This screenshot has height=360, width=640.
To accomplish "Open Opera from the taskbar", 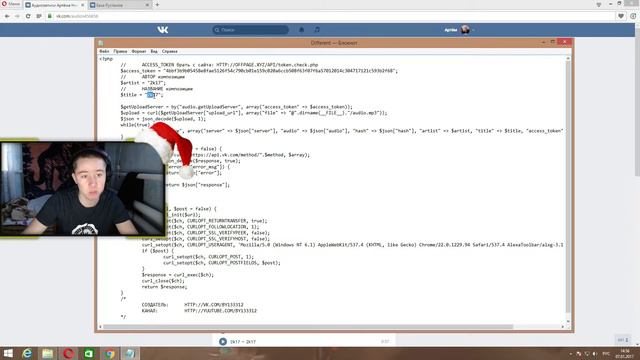I will (x=69, y=353).
